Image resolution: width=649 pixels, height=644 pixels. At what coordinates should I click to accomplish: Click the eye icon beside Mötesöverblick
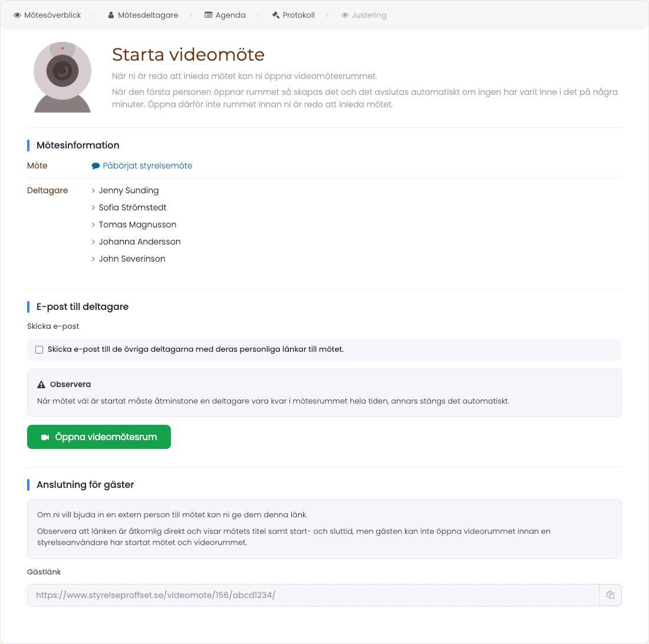tap(17, 15)
